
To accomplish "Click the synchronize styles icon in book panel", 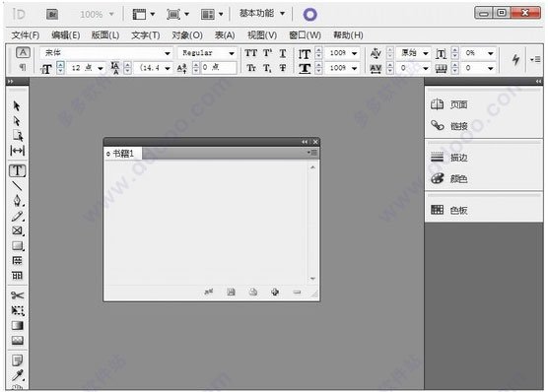I will click(209, 292).
